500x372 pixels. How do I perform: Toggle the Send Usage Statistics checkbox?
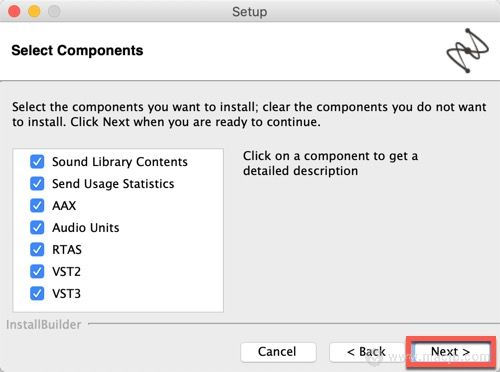[37, 184]
